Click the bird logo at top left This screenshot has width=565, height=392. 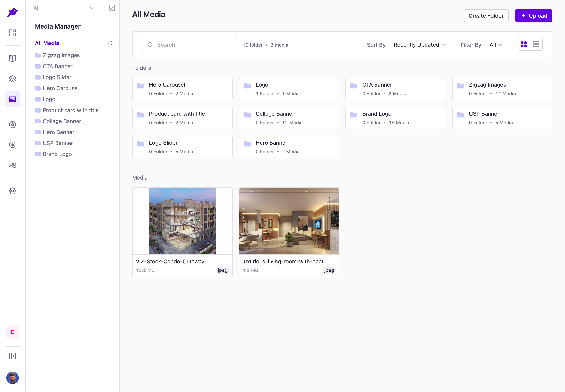13,13
